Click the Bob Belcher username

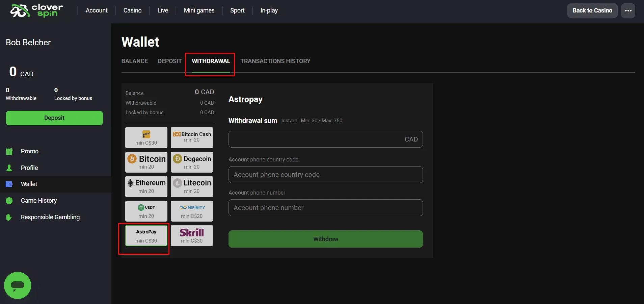click(28, 42)
